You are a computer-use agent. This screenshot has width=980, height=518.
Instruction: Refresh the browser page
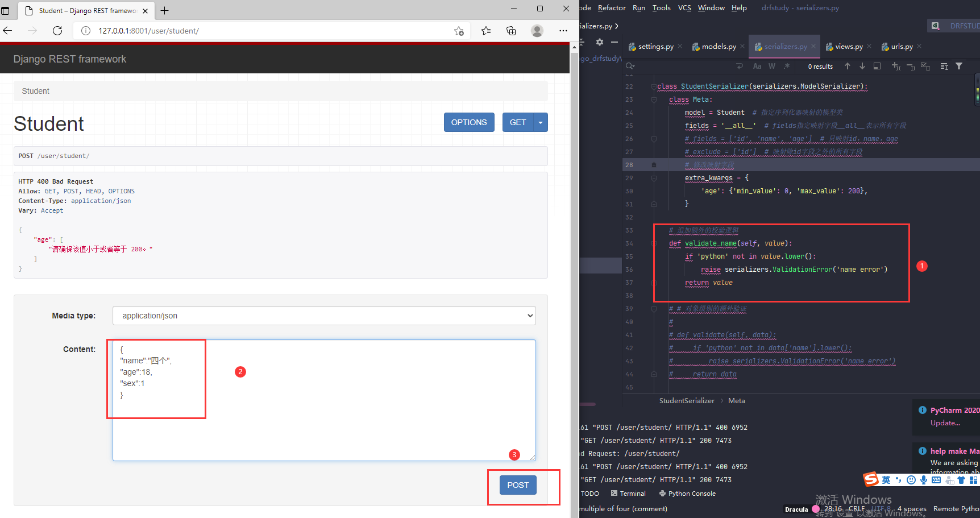click(x=57, y=31)
